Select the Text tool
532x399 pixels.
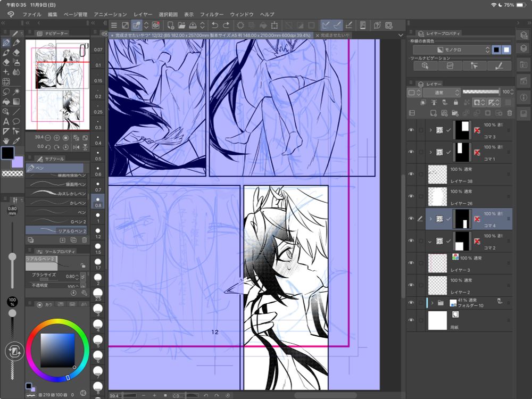6,121
